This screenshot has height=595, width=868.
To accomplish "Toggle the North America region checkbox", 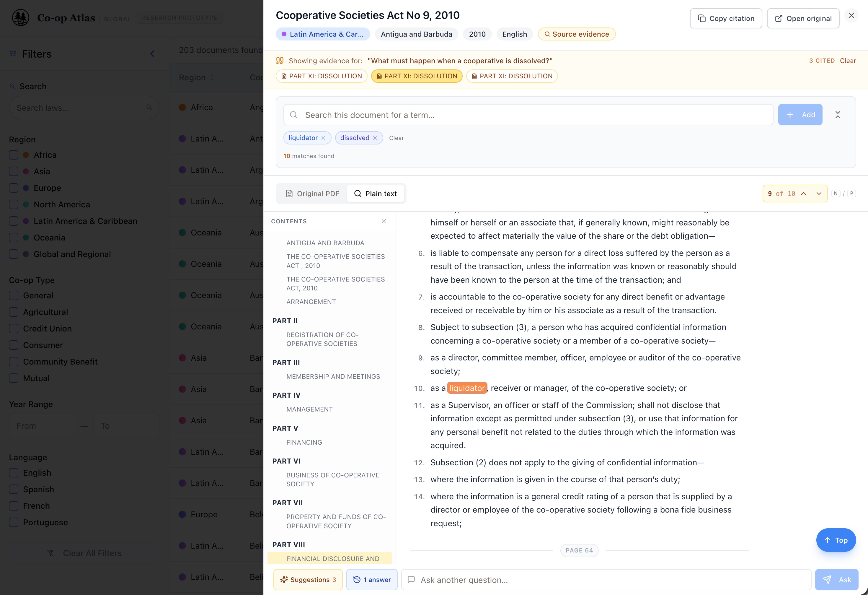I will tap(14, 204).
